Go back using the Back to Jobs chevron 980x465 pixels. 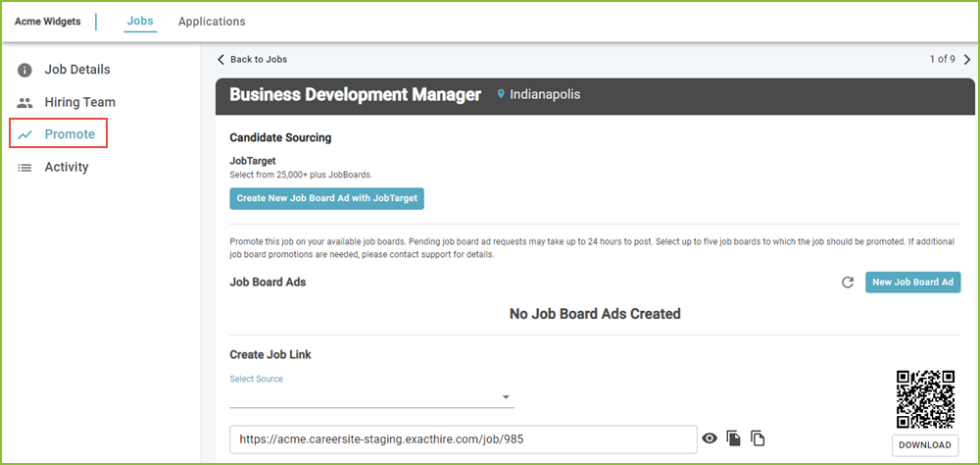tap(220, 60)
